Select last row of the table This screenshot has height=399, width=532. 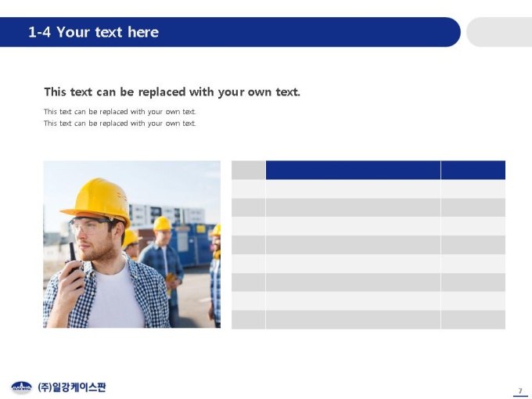pyautogui.click(x=368, y=320)
